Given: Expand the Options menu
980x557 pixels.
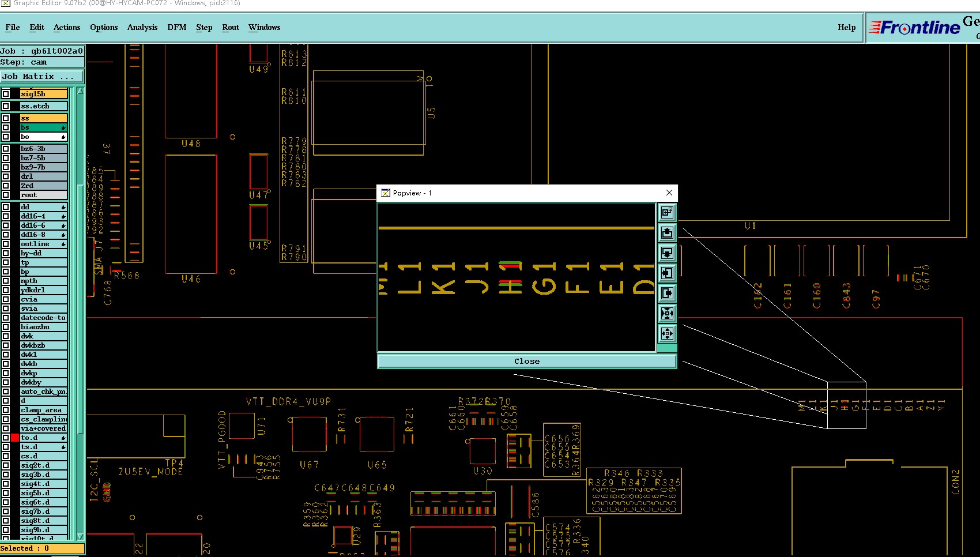Looking at the screenshot, I should click(104, 28).
